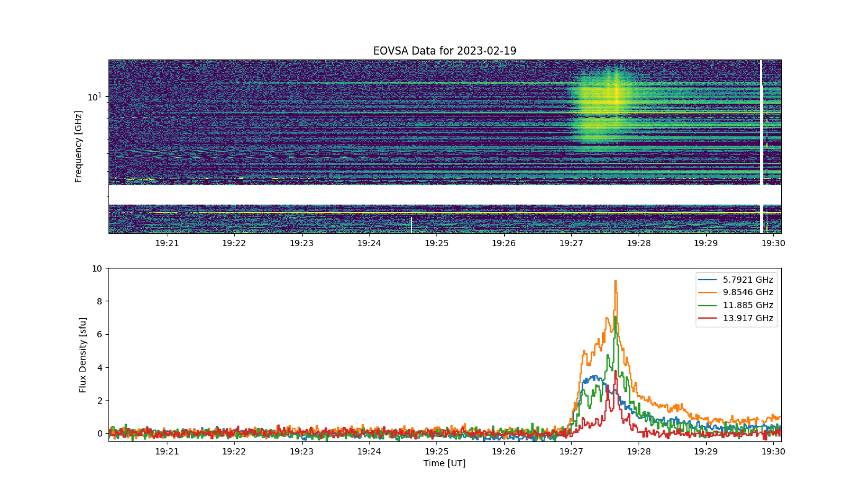Click the orange curve's highest peak

pyautogui.click(x=615, y=281)
